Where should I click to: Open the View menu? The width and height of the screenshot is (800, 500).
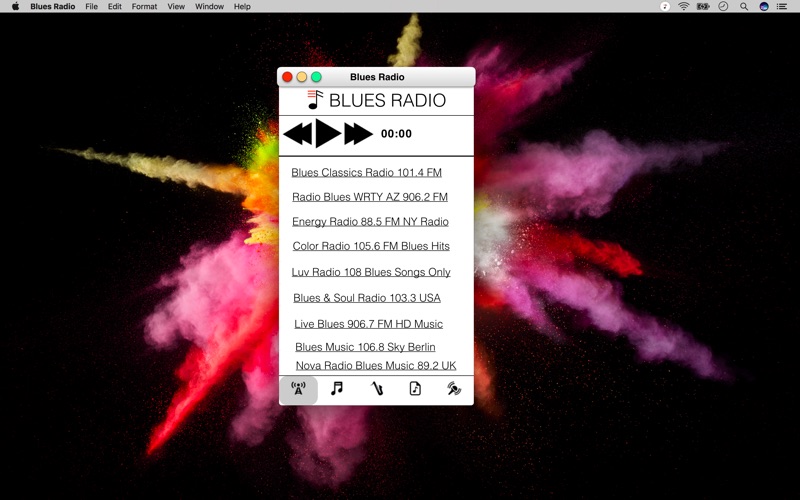point(176,7)
